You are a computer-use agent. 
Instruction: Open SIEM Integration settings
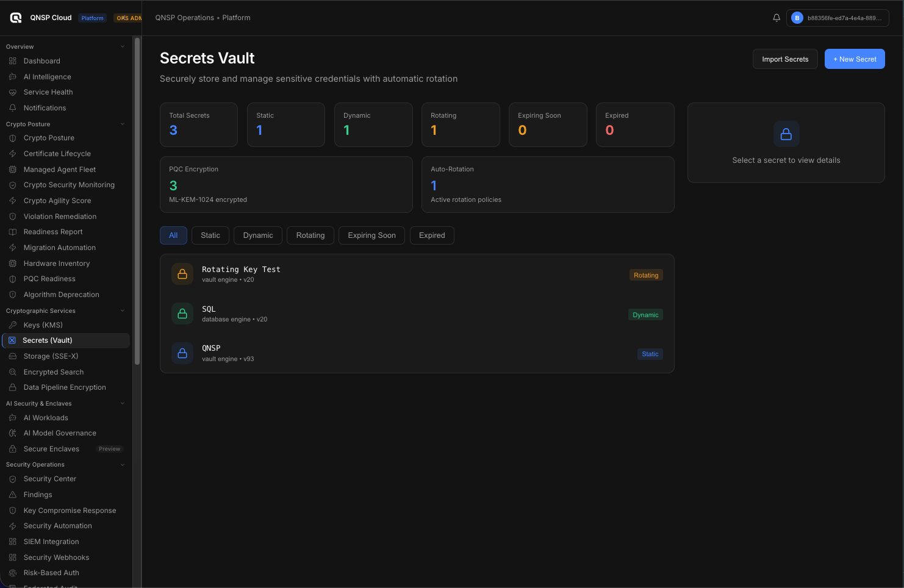(x=51, y=541)
